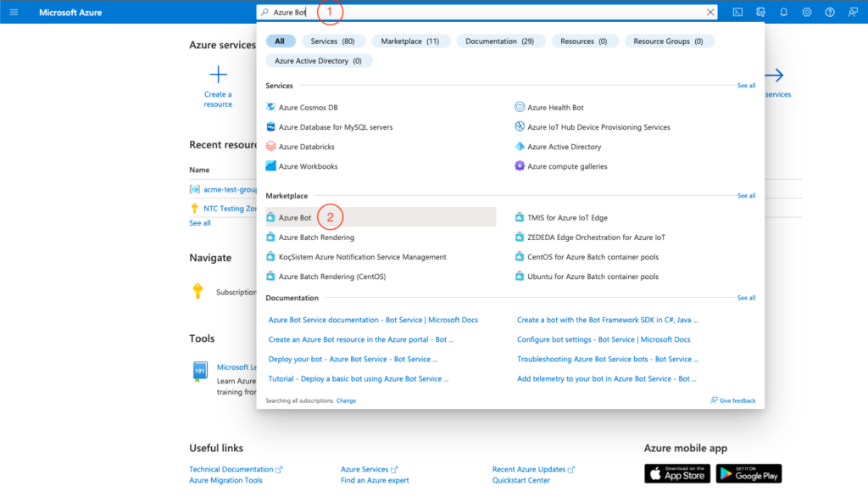
Task: Open the Feedback icon in top bar
Action: (x=853, y=12)
